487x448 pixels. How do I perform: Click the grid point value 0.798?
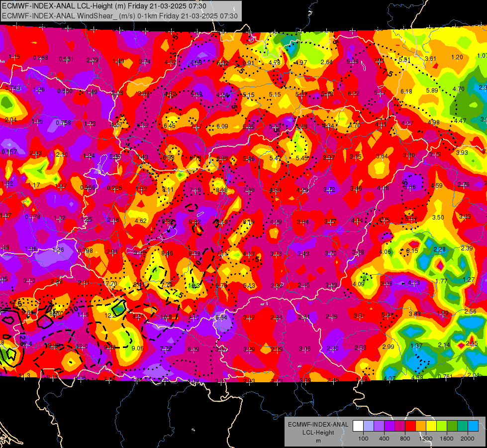point(86,250)
